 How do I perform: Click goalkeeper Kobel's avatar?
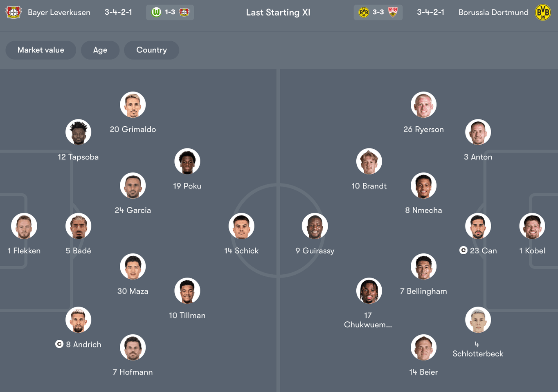532,226
